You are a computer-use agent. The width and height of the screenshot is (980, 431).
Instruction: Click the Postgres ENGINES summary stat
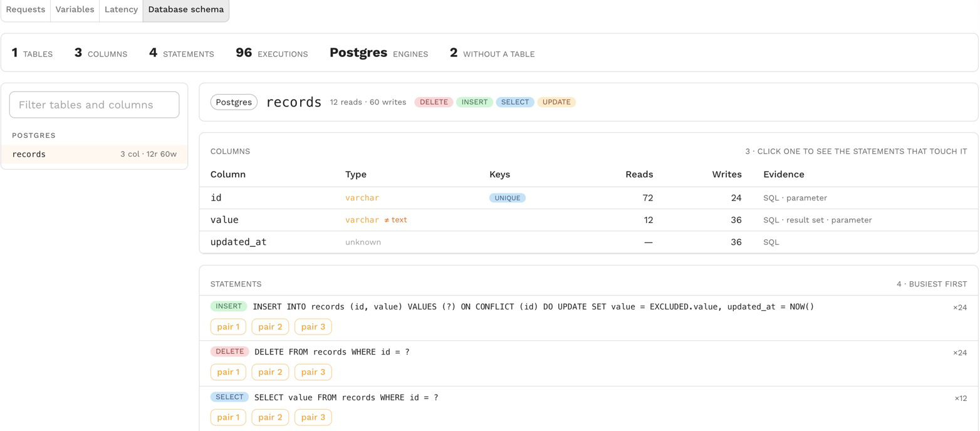pyautogui.click(x=378, y=53)
